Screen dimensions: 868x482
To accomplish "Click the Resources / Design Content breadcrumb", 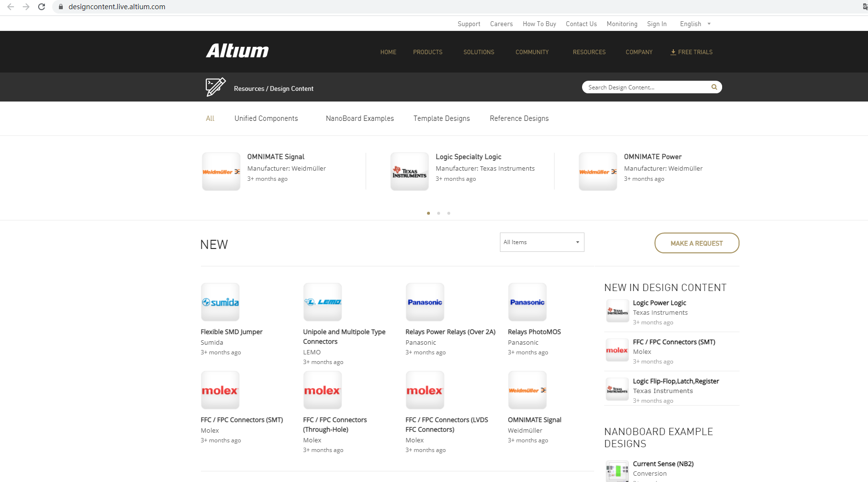I will [x=273, y=88].
